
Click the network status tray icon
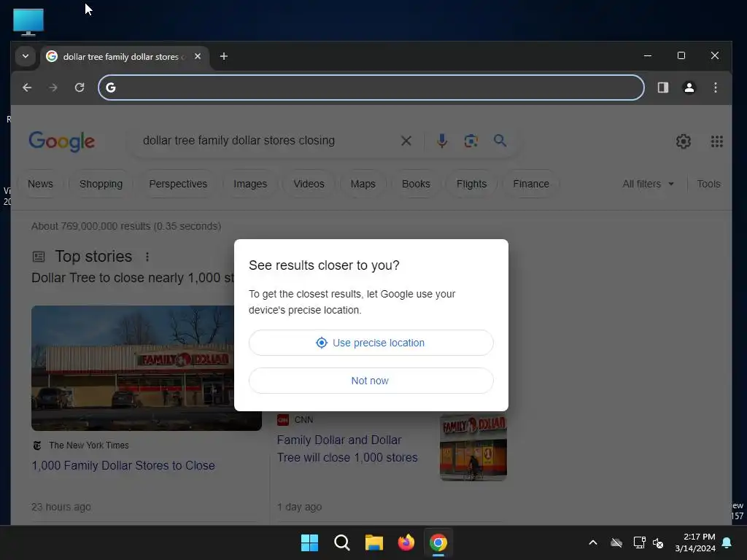coord(639,542)
